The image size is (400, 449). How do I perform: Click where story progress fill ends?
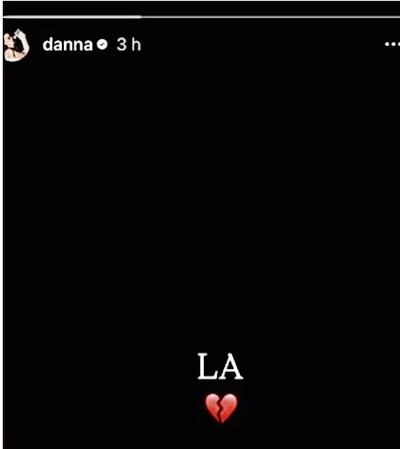tap(141, 16)
